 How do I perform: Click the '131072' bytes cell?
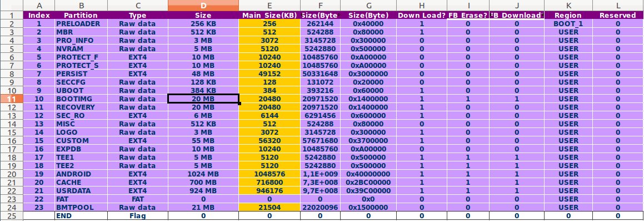[321, 82]
